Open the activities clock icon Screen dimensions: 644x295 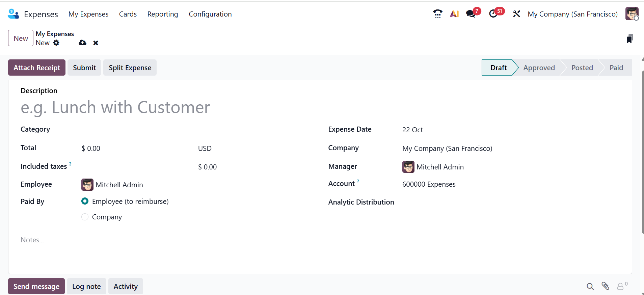(x=493, y=14)
